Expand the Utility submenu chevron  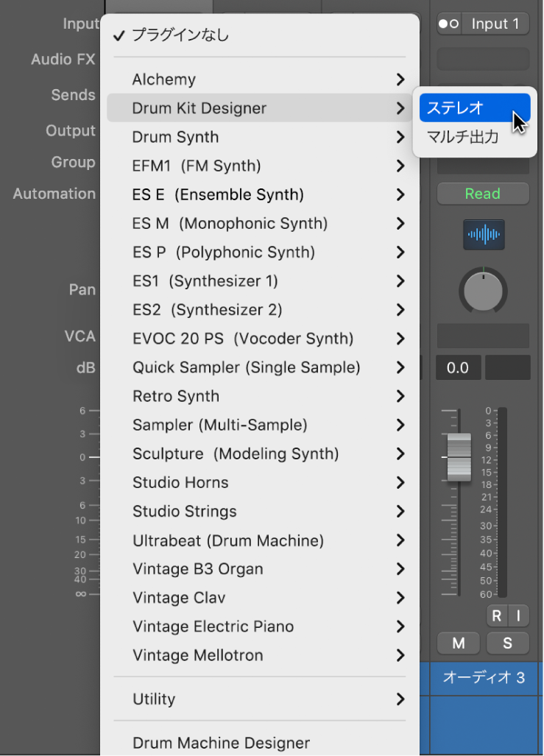pyautogui.click(x=400, y=699)
